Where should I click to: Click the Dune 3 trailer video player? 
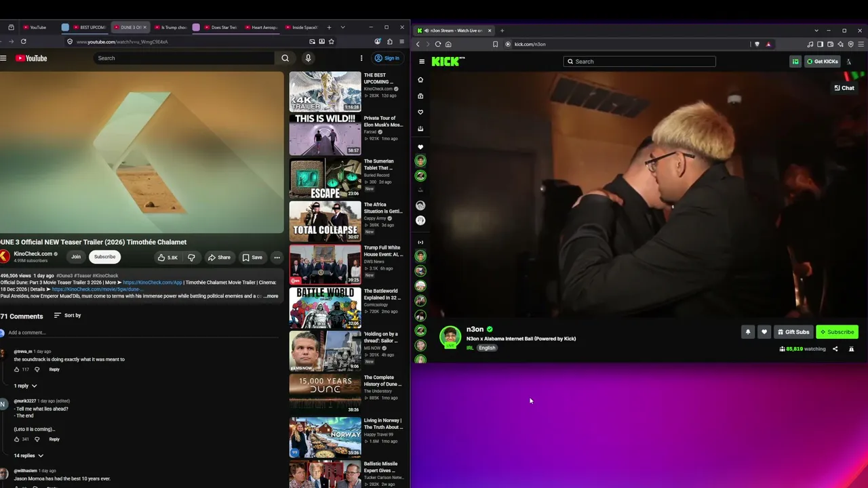pos(141,152)
